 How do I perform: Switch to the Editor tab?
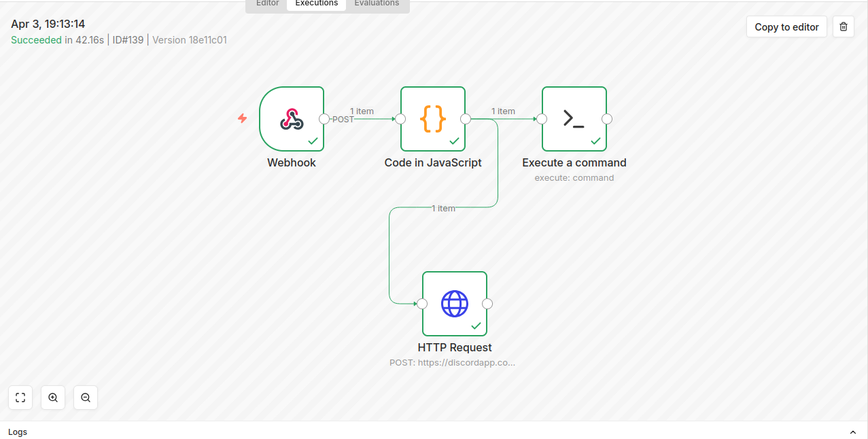(267, 3)
